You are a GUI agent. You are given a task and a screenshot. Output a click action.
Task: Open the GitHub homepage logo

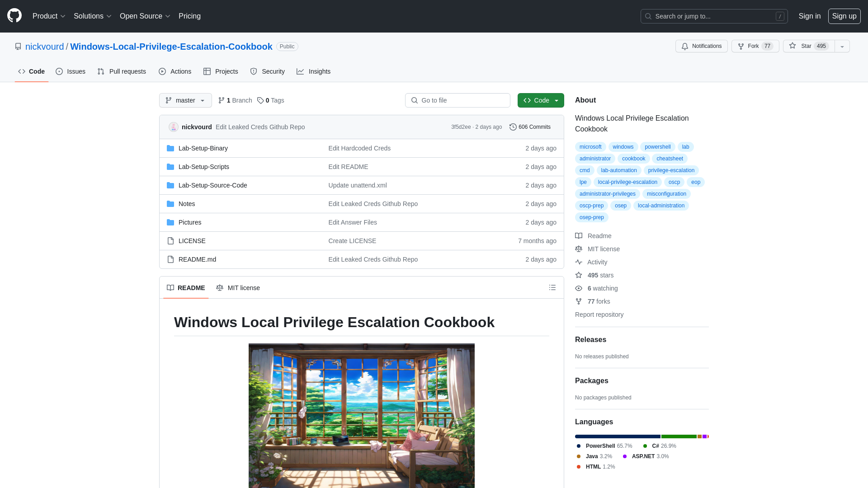[14, 16]
